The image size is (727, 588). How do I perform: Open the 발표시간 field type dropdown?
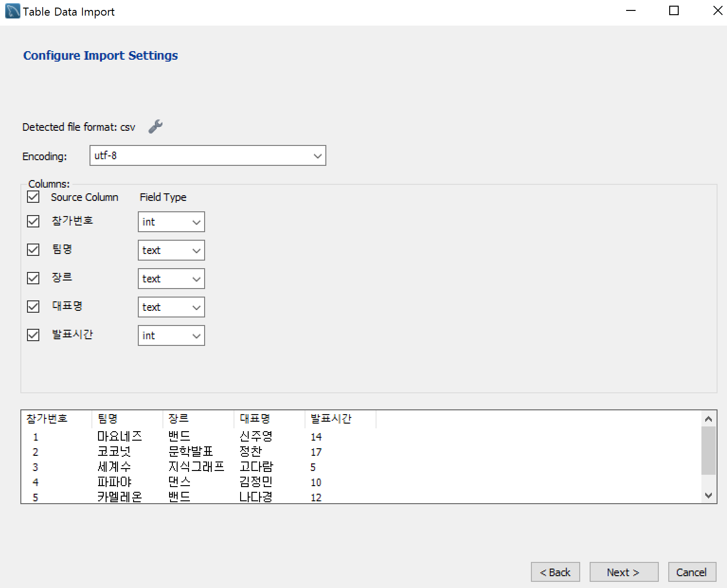pos(171,335)
